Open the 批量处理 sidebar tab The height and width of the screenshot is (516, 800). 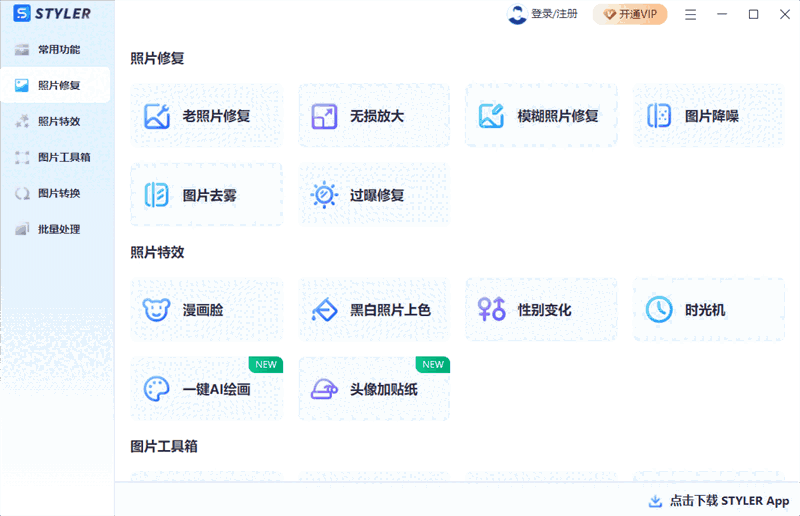pyautogui.click(x=55, y=229)
